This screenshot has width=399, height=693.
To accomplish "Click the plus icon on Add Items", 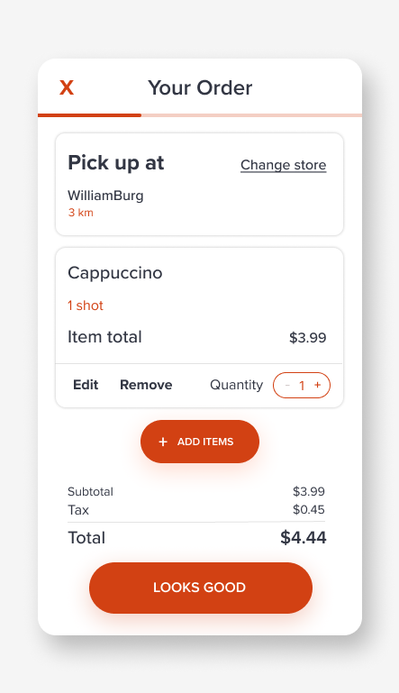I will pyautogui.click(x=163, y=442).
